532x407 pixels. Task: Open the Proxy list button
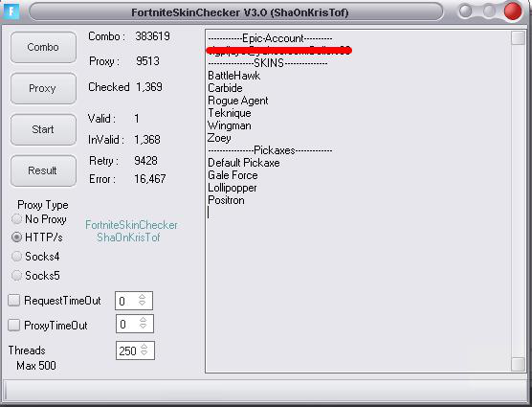tap(43, 88)
